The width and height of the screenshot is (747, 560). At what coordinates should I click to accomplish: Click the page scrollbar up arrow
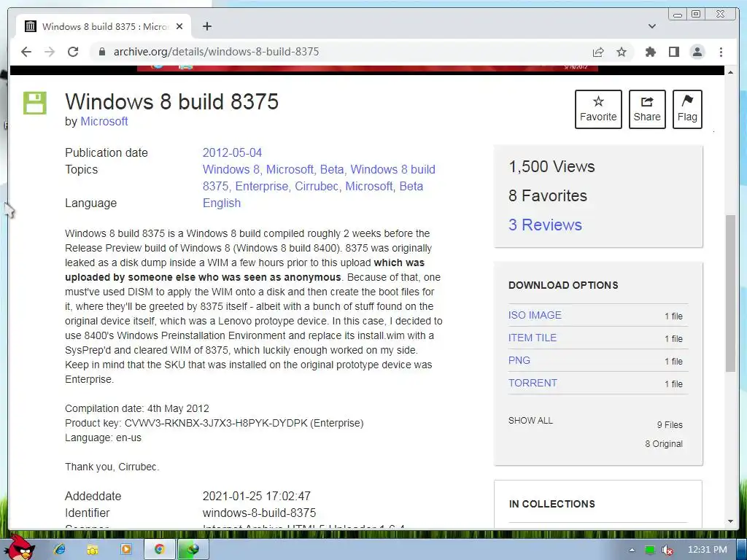click(730, 72)
